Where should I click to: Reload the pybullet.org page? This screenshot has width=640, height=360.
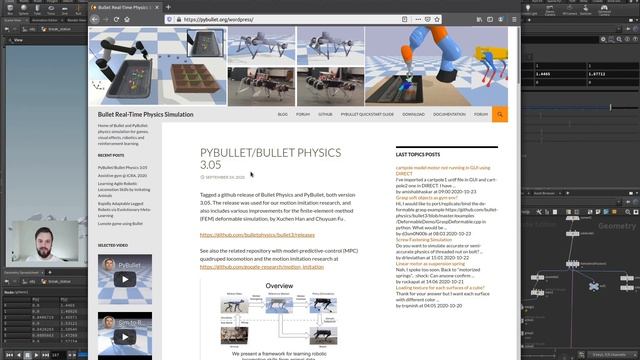pos(116,19)
